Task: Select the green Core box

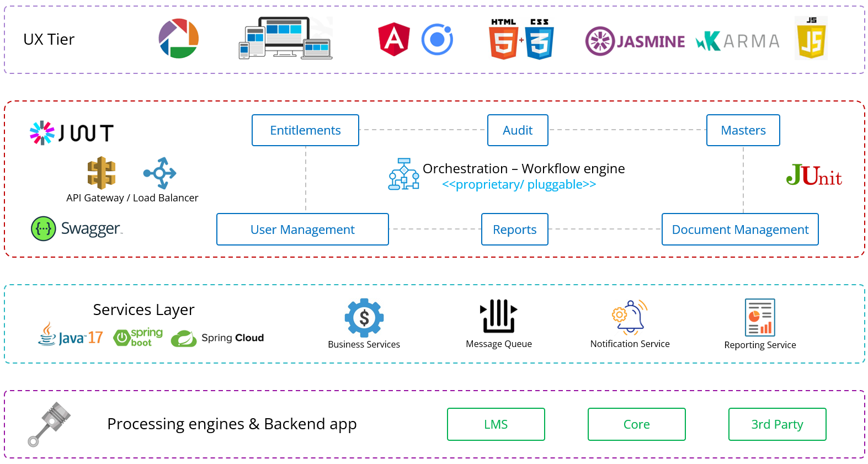Action: tap(637, 424)
